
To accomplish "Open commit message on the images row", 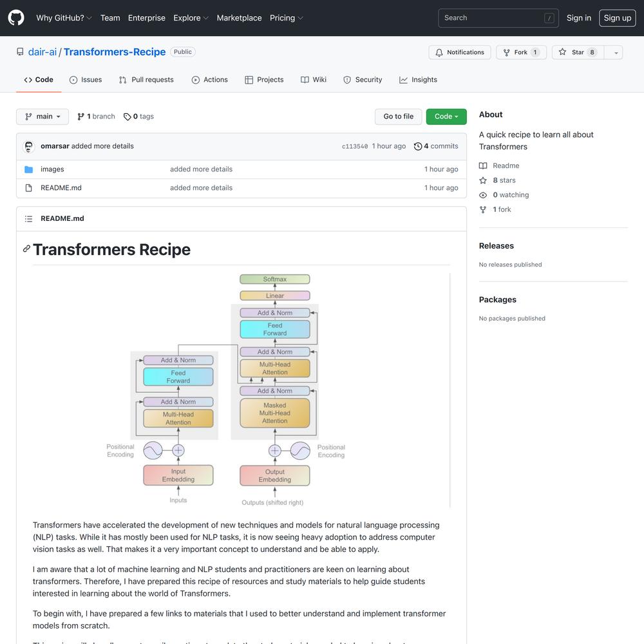I will point(201,169).
